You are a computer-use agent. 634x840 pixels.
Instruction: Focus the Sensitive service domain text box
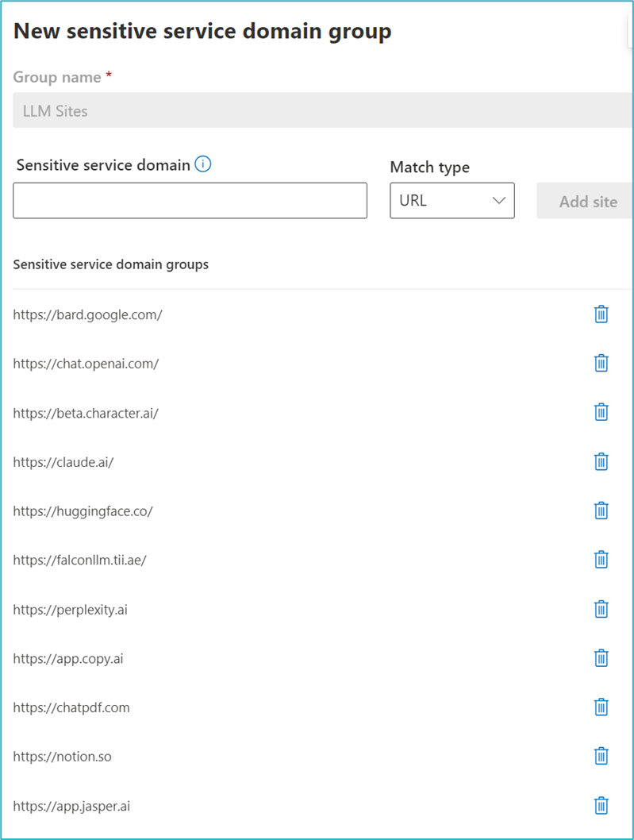[190, 201]
